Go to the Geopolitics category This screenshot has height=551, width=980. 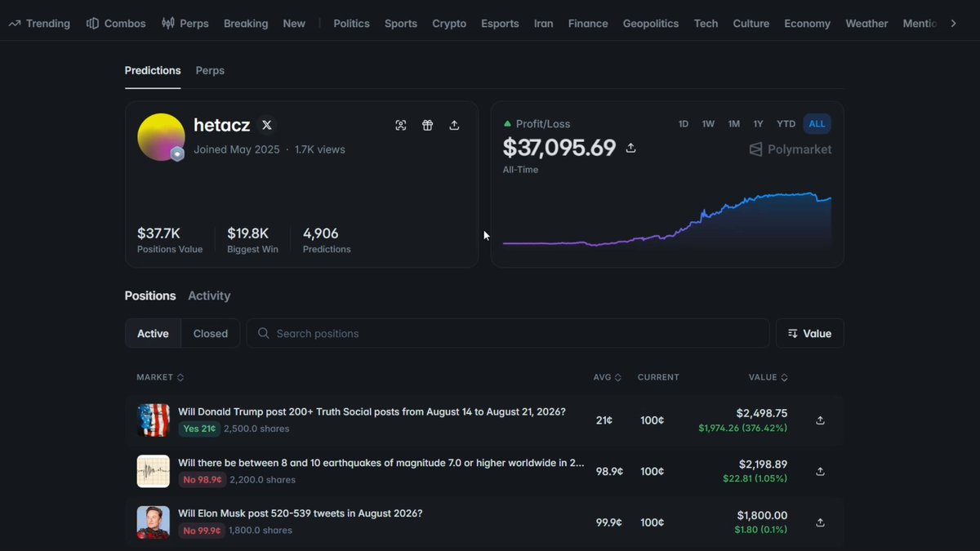click(x=651, y=24)
